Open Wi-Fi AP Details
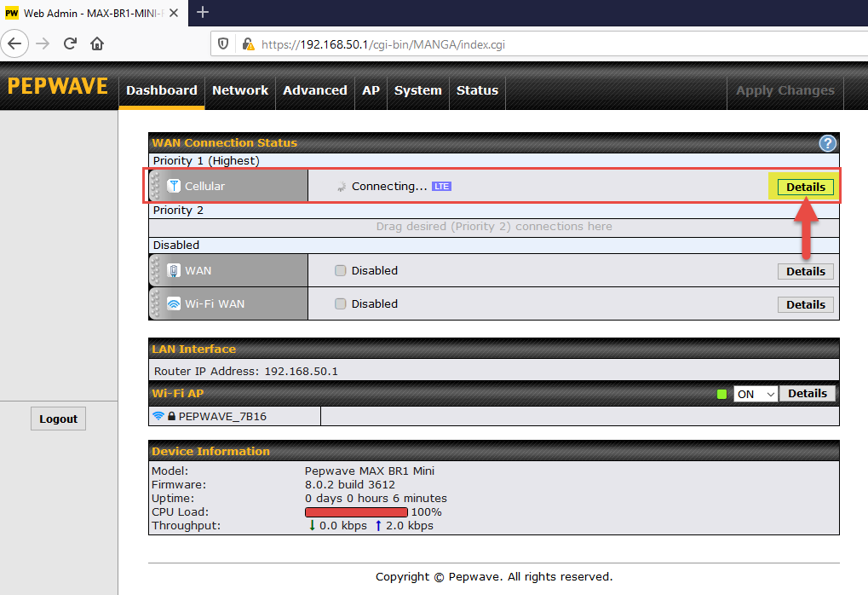Viewport: 868px width, 595px height. [x=808, y=393]
